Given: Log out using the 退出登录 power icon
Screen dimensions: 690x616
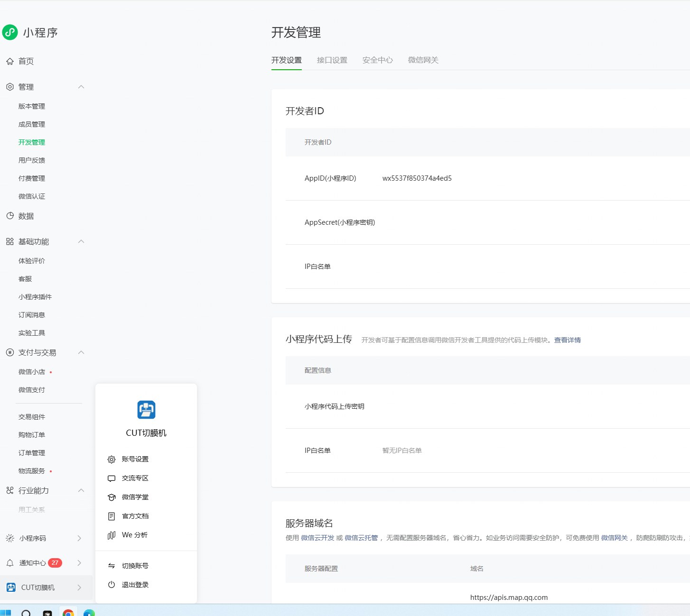Looking at the screenshot, I should coord(112,585).
